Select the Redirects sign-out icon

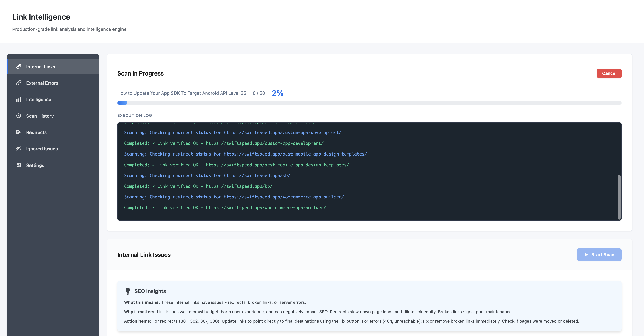19,132
